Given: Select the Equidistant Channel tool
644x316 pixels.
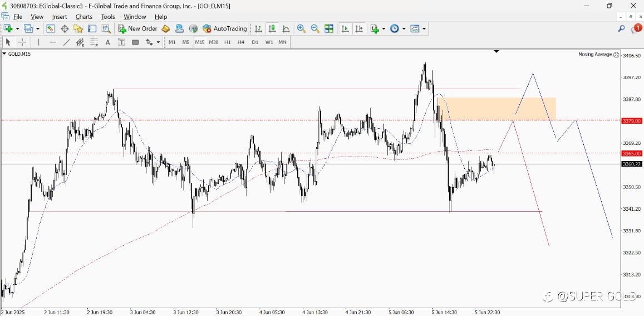Looking at the screenshot, I should pyautogui.click(x=80, y=42).
